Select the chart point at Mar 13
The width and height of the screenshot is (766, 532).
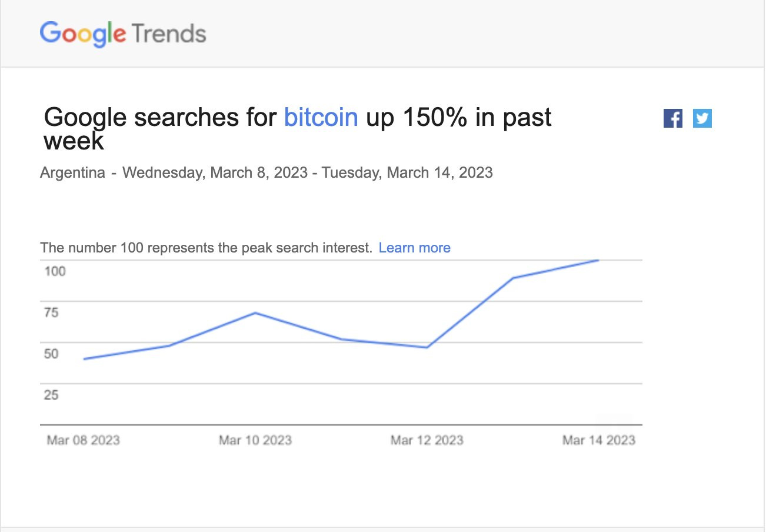tap(512, 278)
